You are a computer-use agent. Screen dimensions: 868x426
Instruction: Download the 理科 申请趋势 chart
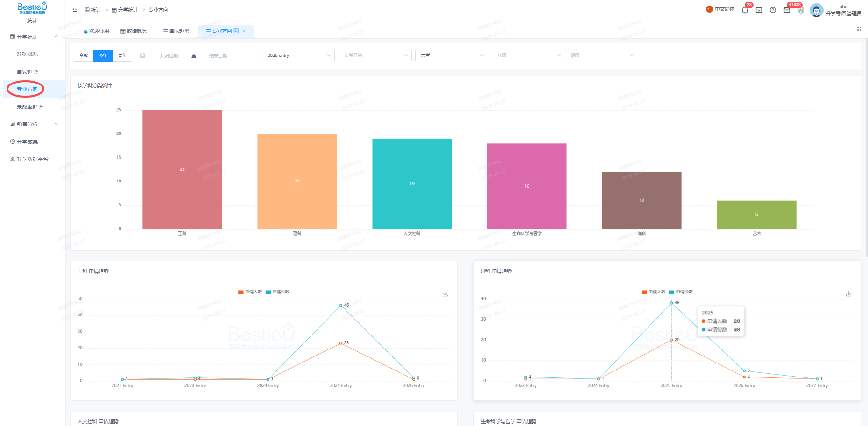(848, 293)
